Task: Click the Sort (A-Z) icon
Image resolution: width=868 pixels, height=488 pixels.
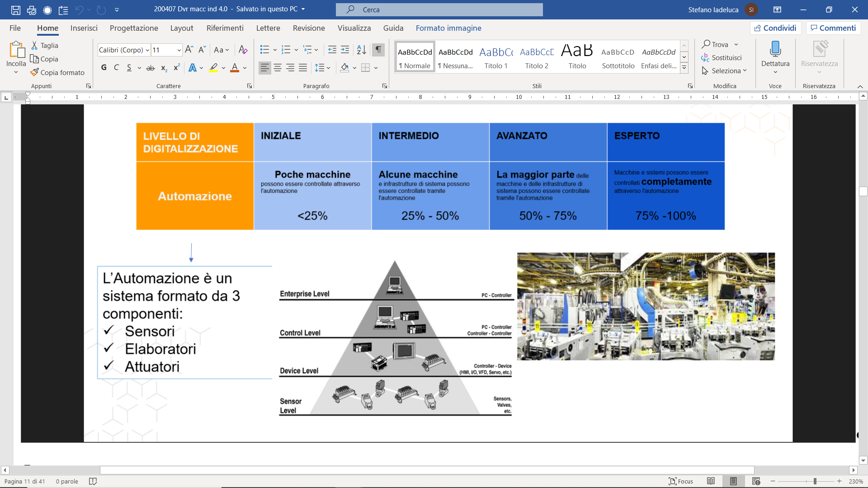Action: pos(361,50)
